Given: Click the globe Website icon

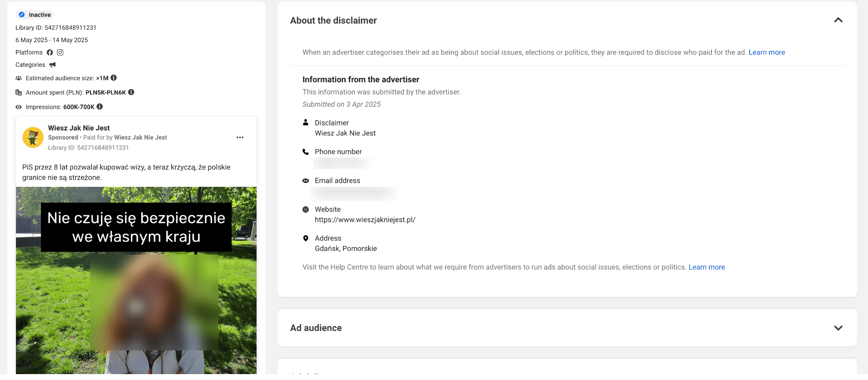Looking at the screenshot, I should tap(306, 210).
